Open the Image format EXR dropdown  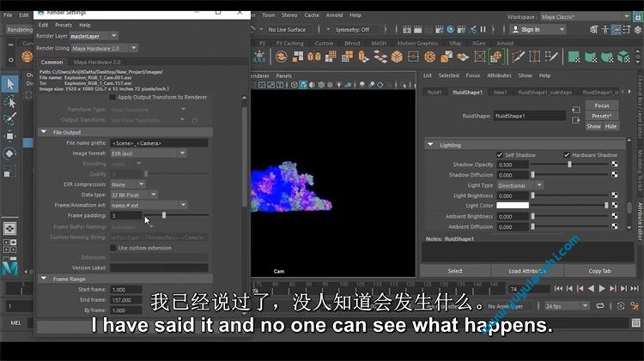pyautogui.click(x=149, y=153)
